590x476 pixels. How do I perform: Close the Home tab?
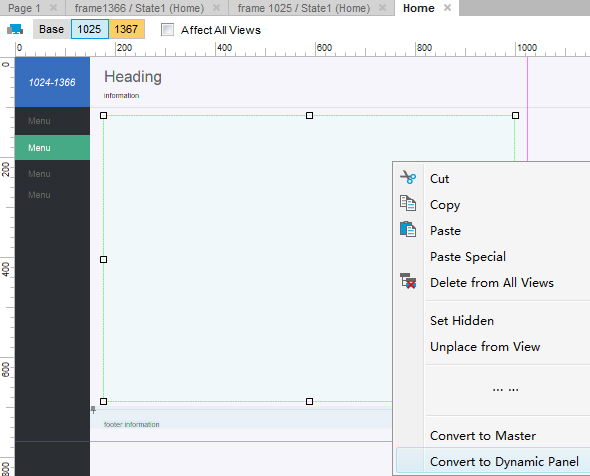coord(447,8)
